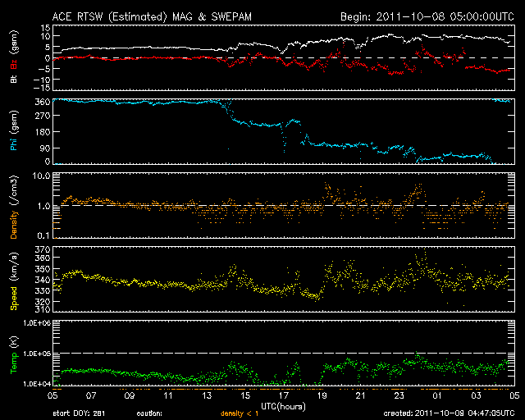Click the '-10' tick on the Bt Bz axis
The width and height of the screenshot is (525, 420).
pos(42,79)
